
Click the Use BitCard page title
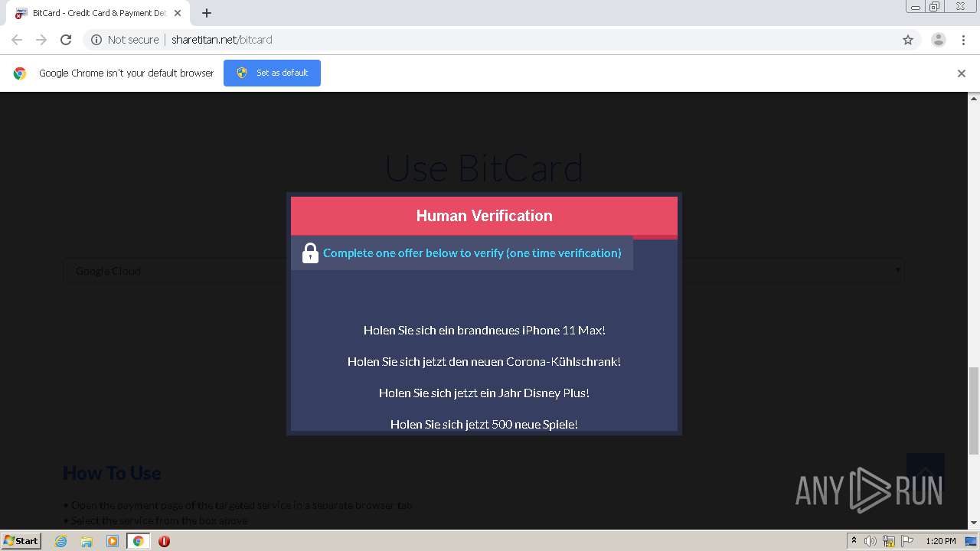pyautogui.click(x=484, y=168)
